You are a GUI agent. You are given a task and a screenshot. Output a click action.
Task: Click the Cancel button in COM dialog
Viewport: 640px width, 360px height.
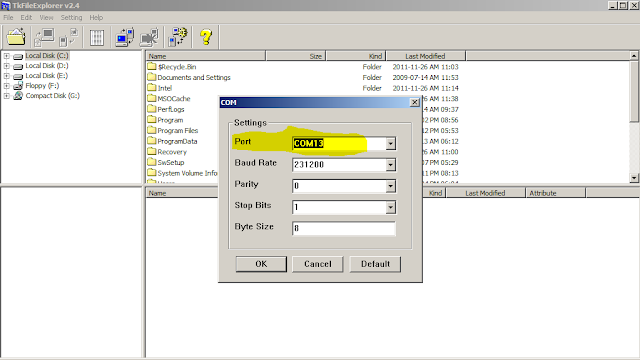(x=318, y=264)
